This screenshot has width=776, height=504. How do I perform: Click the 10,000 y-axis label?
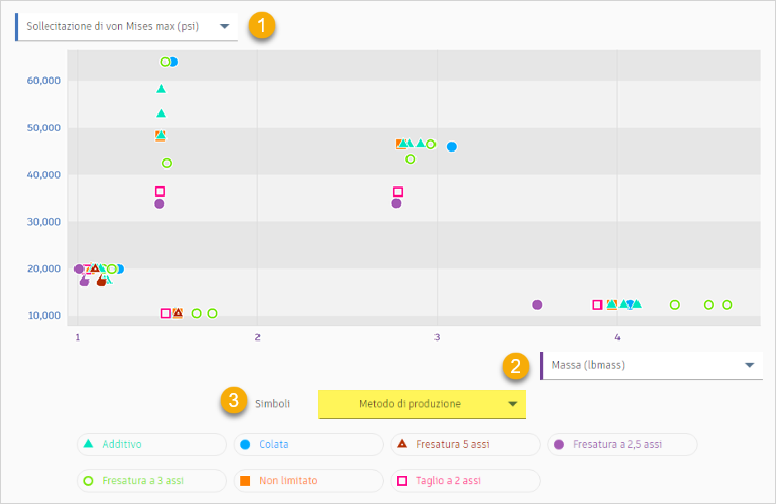[44, 315]
